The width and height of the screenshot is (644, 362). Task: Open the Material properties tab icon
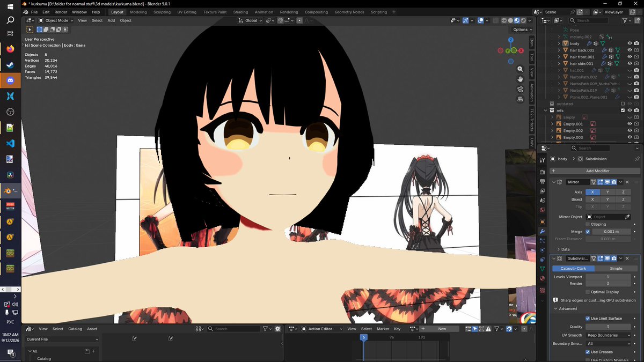click(542, 278)
